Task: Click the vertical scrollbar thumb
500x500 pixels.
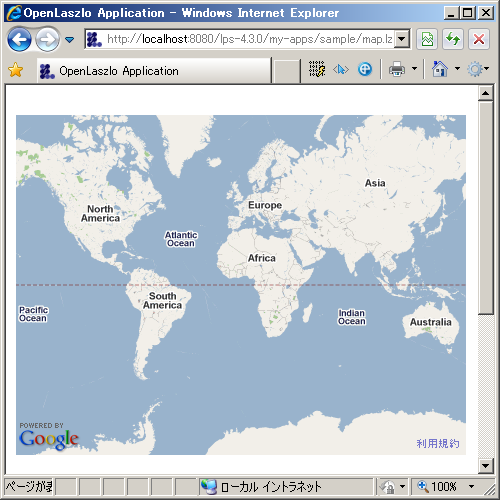Action: 486,208
